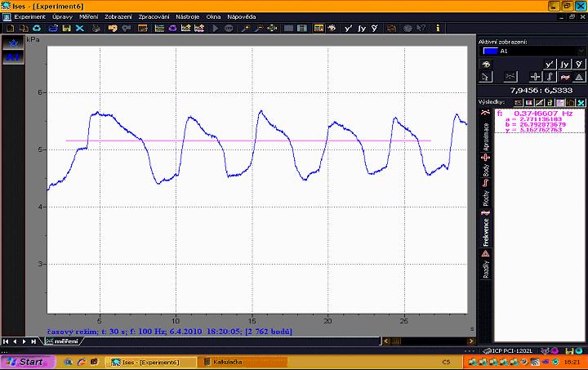Click the zoom-in magnifier toolbar icon
Screen dimensions: 588x370
[x=245, y=28]
